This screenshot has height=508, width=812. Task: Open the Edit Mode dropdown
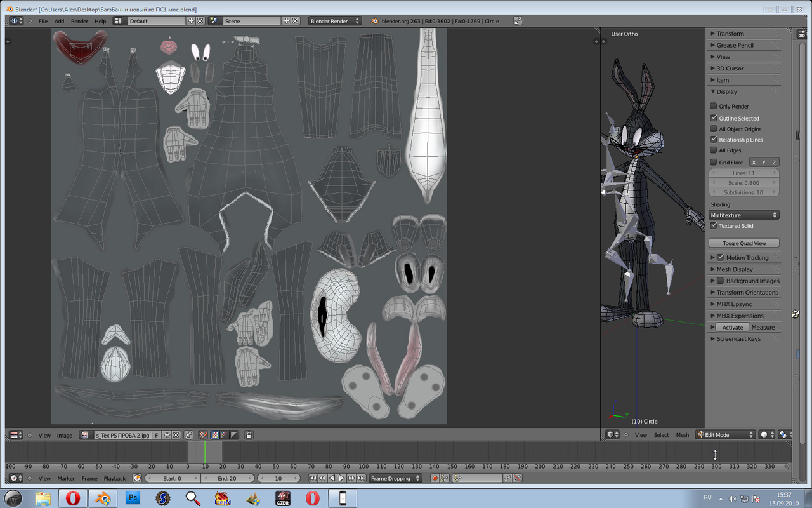pos(726,434)
